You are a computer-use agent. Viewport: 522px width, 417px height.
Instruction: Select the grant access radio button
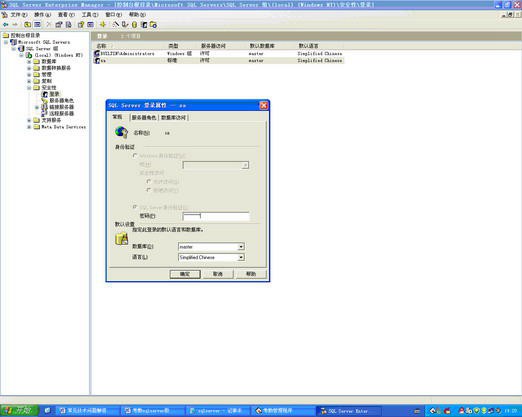149,181
